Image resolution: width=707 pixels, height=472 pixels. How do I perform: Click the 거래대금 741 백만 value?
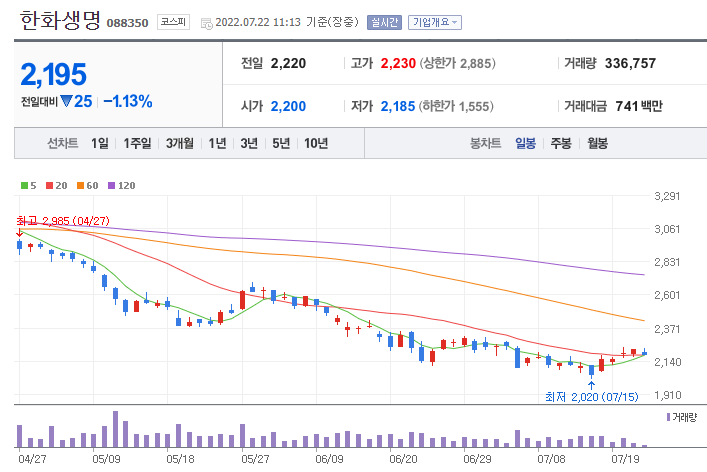click(x=639, y=106)
